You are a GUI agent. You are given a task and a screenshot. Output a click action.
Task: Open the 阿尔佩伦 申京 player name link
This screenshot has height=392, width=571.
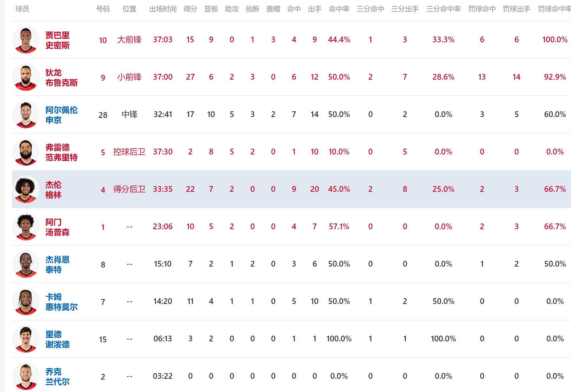pyautogui.click(x=61, y=115)
